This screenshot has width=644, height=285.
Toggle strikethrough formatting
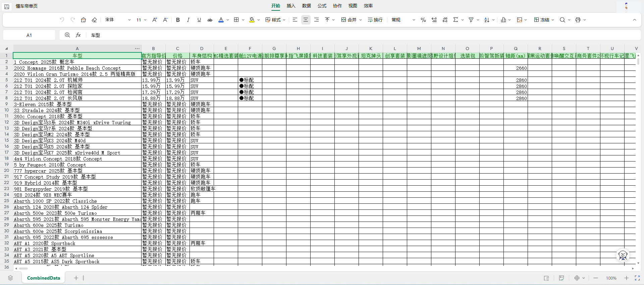pos(210,20)
